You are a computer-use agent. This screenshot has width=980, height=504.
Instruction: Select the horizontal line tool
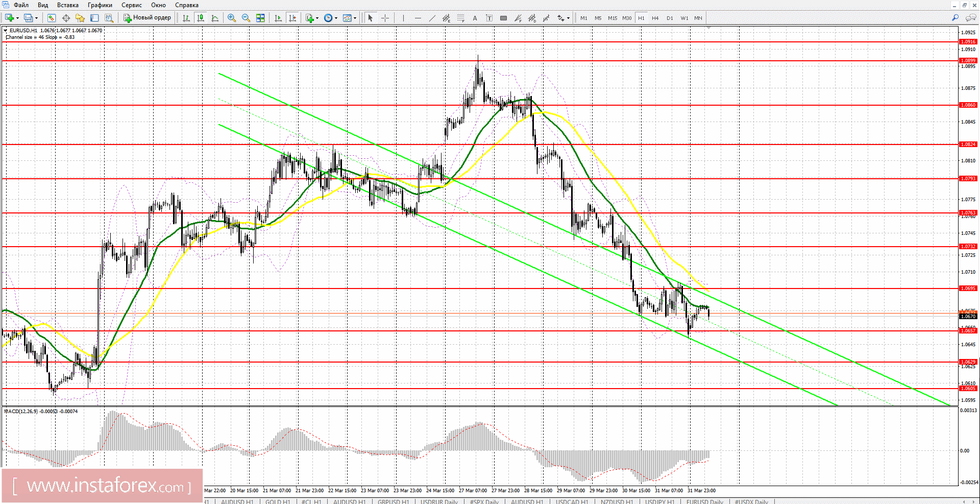pos(418,18)
